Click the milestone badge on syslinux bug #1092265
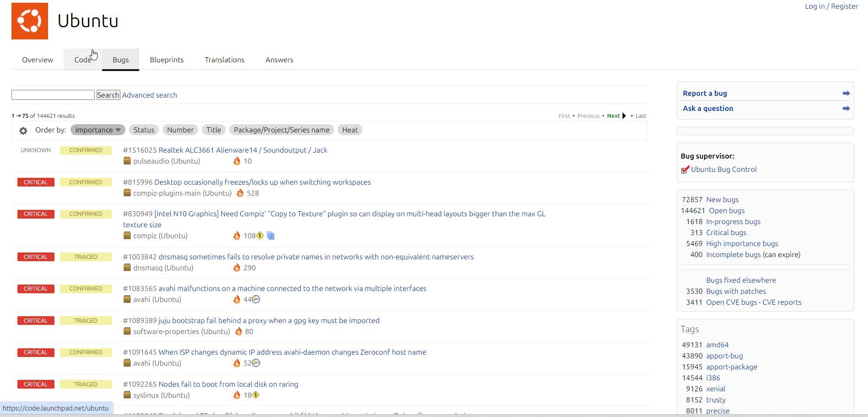Screen dimensions: 868x417 click(256, 395)
